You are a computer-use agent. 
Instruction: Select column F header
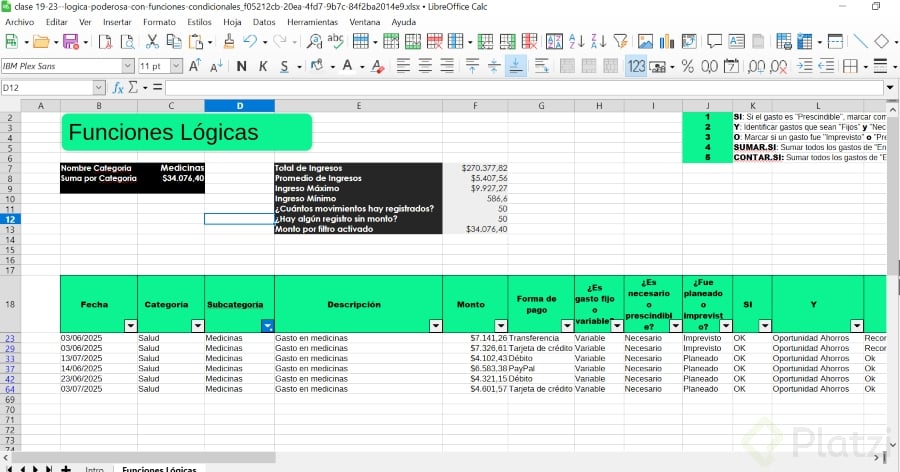tap(475, 106)
